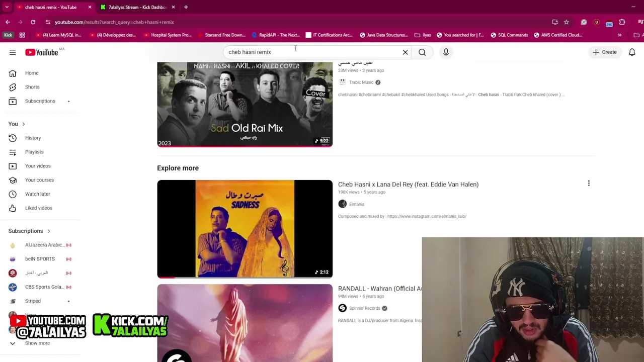Open Starsand Free Download bookmark
This screenshot has width=644, height=362.
[x=221, y=35]
